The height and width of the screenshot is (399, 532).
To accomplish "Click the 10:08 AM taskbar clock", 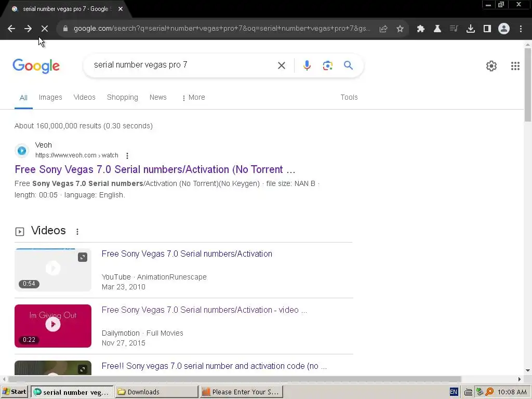I will point(512,392).
